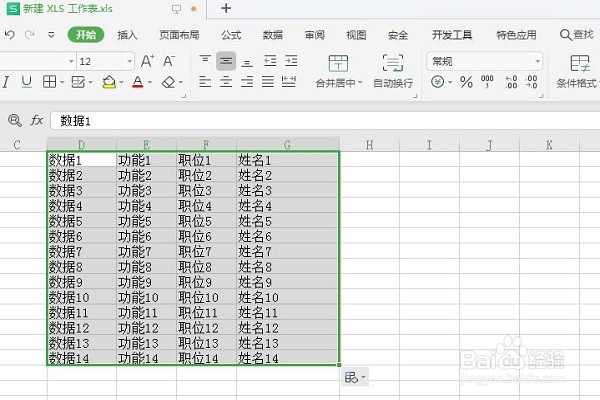600x400 pixels.
Task: Open the 安全 ribbon tab
Action: (398, 35)
